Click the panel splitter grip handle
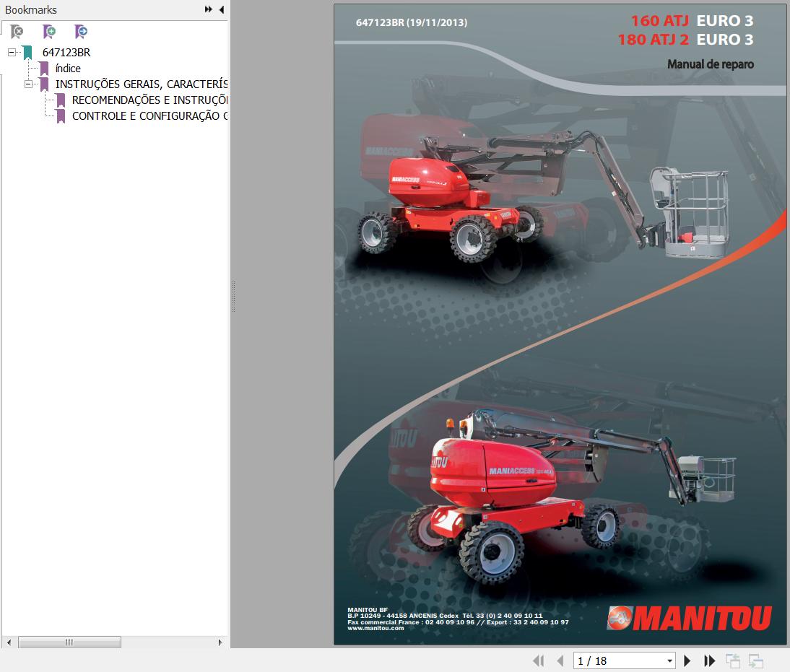 click(x=233, y=296)
